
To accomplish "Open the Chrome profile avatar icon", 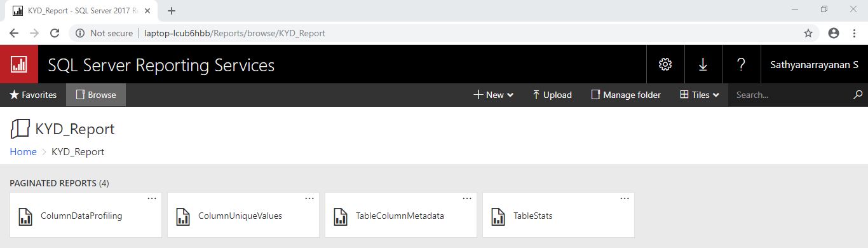I will coord(834,33).
